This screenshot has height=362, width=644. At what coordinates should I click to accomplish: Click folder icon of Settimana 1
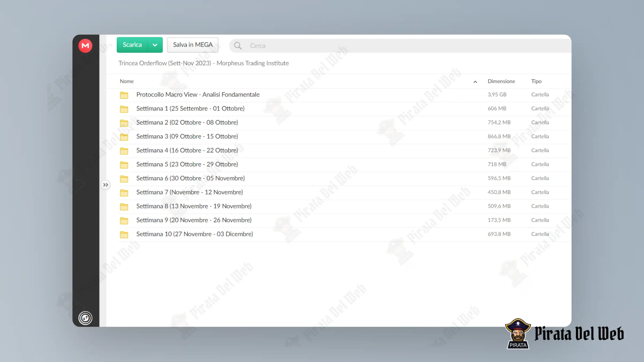tap(124, 109)
